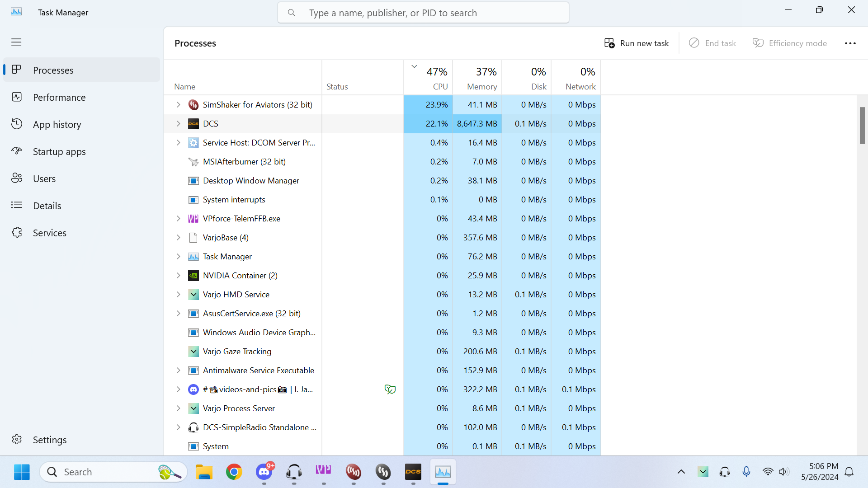The image size is (868, 488).
Task: Click Run new task button
Action: [x=637, y=43]
